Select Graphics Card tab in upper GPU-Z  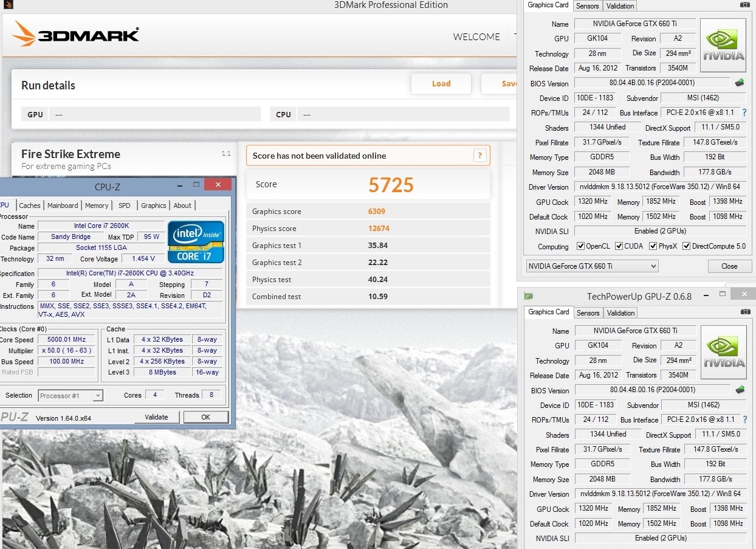click(x=548, y=5)
